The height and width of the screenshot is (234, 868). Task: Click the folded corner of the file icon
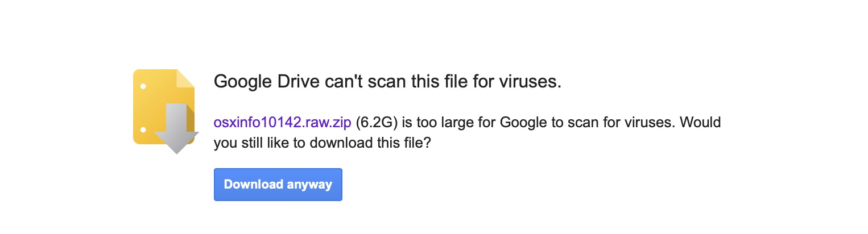(x=185, y=78)
